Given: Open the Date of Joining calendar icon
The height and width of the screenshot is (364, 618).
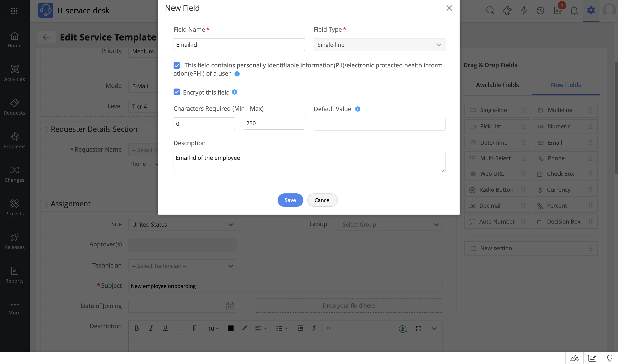Looking at the screenshot, I should point(230,306).
